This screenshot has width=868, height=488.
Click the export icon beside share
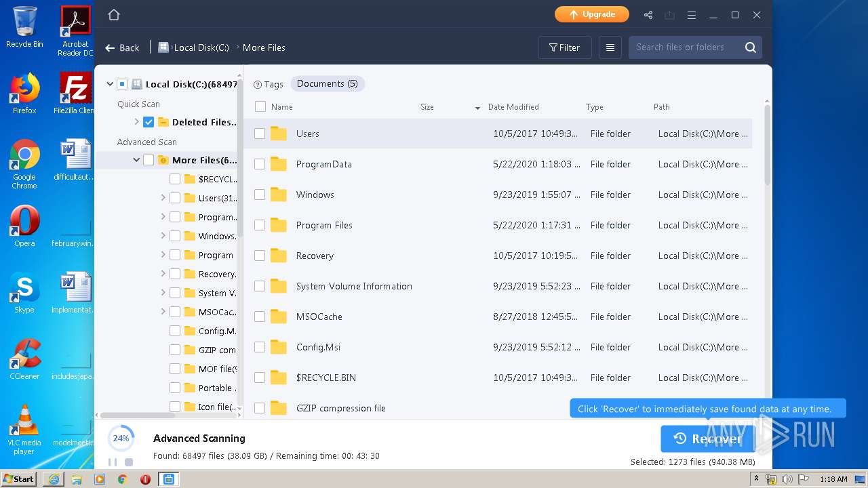point(670,15)
